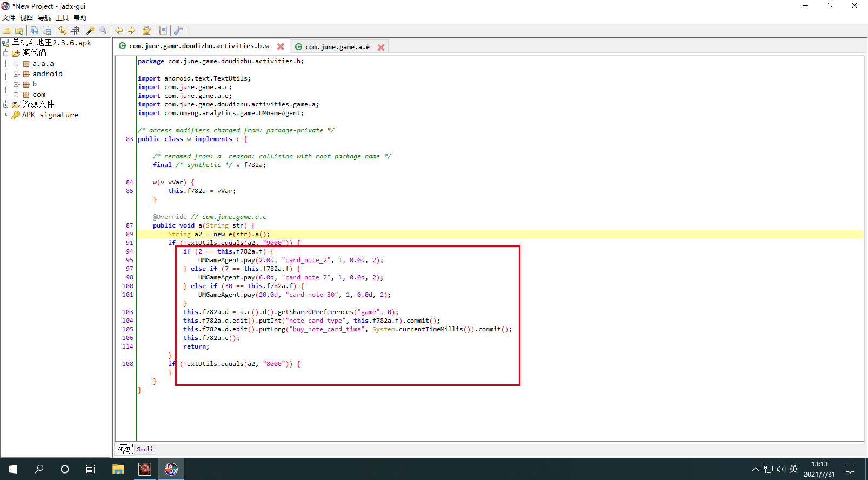Open the Windows Start menu

[x=13, y=469]
